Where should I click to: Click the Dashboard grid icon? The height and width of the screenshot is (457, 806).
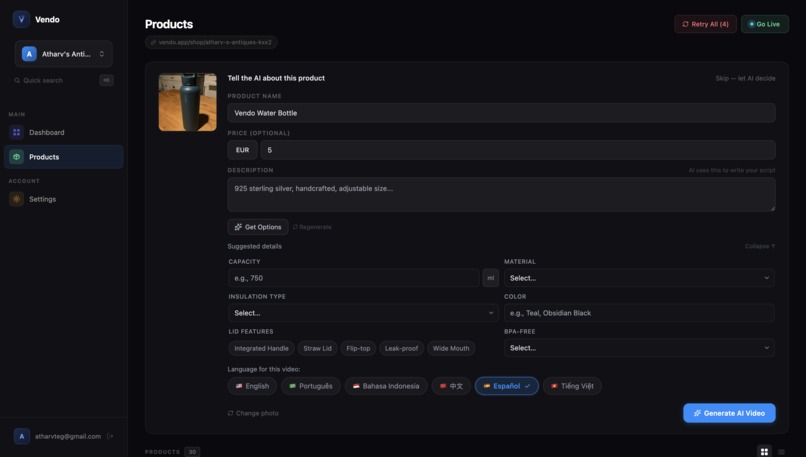16,132
